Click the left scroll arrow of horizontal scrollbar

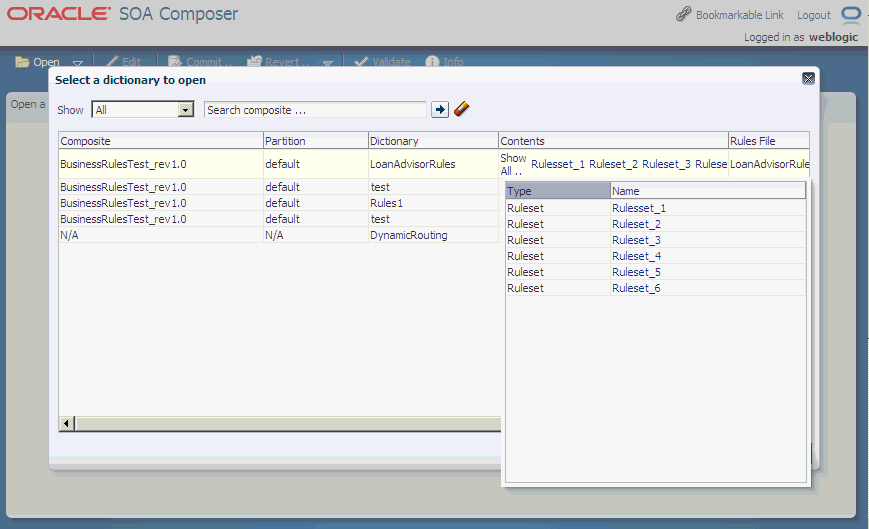[67, 423]
